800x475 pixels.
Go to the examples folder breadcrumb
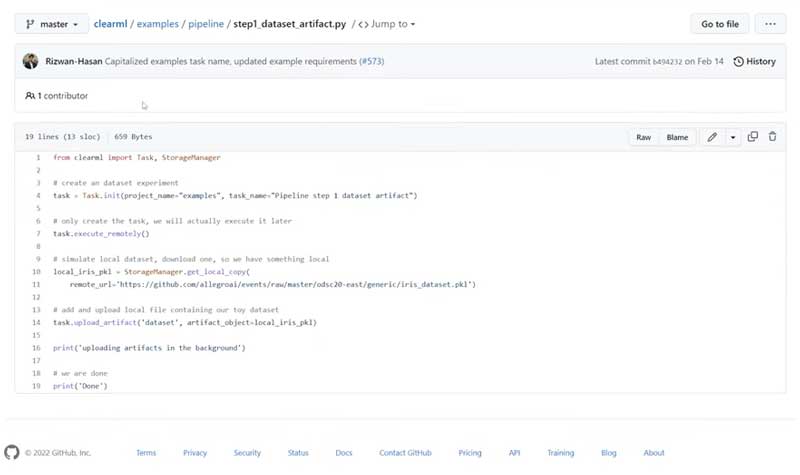tap(158, 24)
